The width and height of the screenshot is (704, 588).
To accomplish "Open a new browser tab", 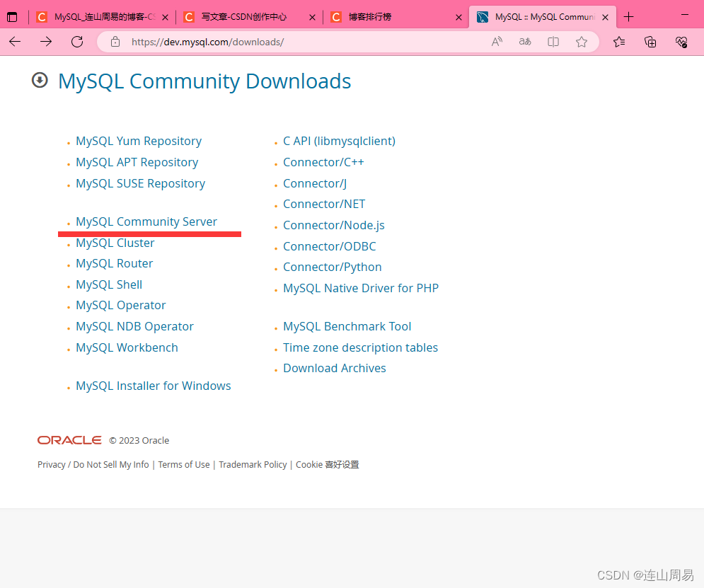I will (x=628, y=17).
